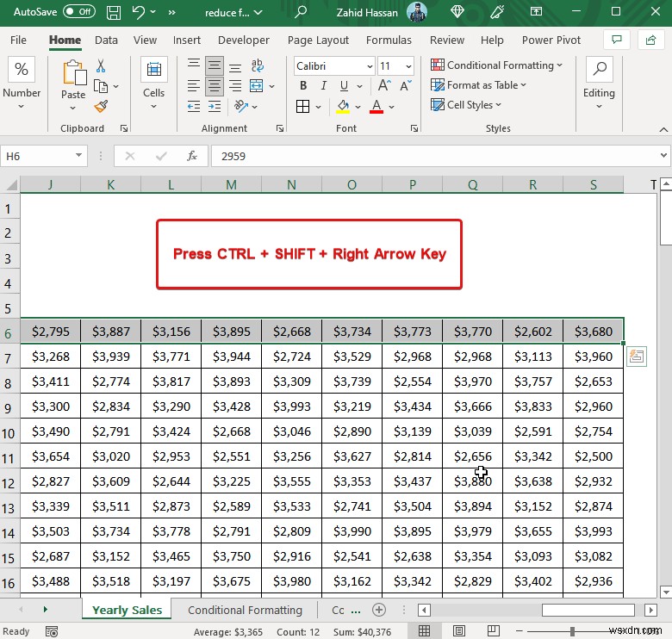Click Decrease Indent icon
Image resolution: width=672 pixels, height=639 pixels.
coord(194,106)
